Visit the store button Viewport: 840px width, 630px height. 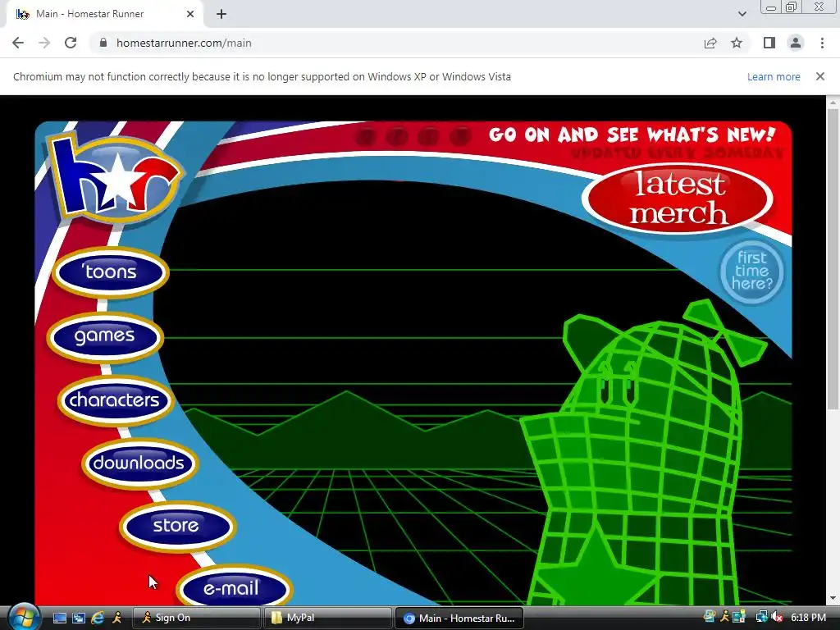coord(177,526)
